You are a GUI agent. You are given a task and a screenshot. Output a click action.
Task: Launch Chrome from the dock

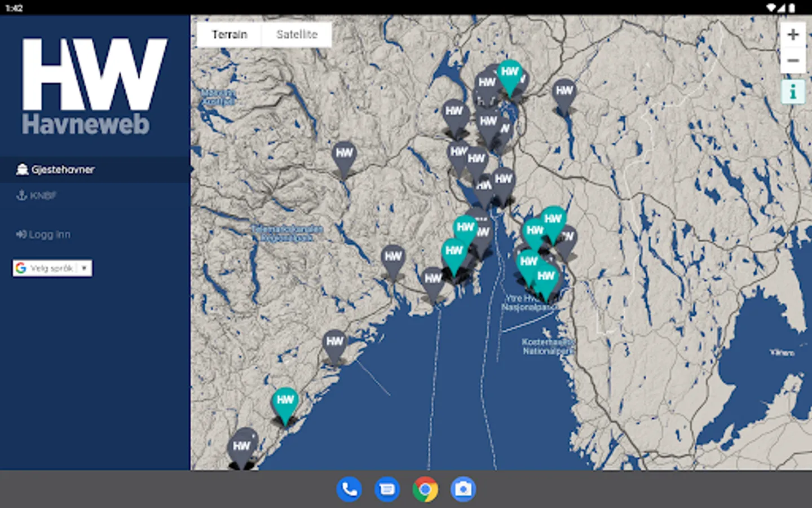(x=425, y=489)
